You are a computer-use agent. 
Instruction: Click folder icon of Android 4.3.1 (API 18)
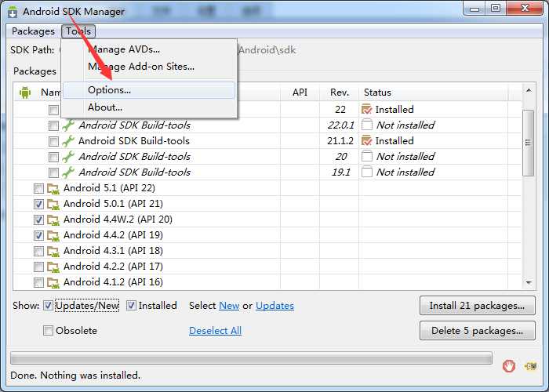pos(53,252)
